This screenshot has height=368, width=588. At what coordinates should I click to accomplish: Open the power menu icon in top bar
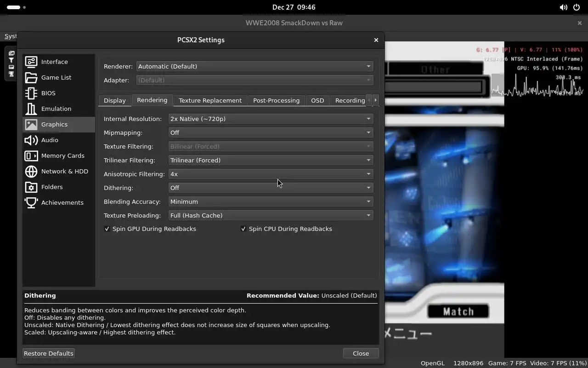point(577,7)
